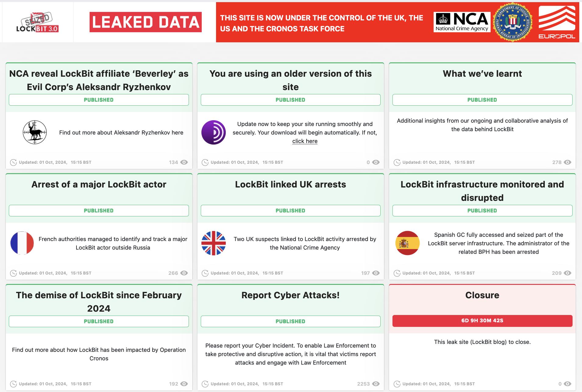582x392 pixels.
Task: Click the red Cronos Task Force notice
Action: [x=321, y=23]
